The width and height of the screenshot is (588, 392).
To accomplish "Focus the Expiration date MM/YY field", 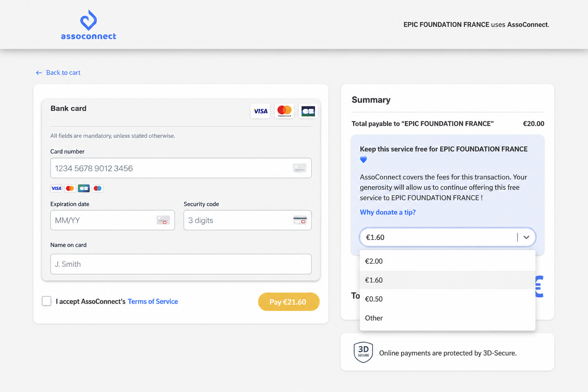I will tap(113, 220).
